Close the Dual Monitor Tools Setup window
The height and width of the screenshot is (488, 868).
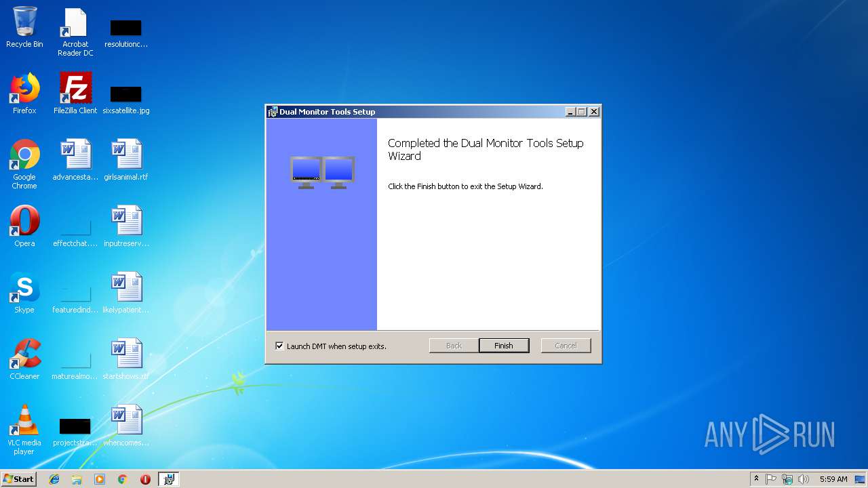[x=594, y=112]
